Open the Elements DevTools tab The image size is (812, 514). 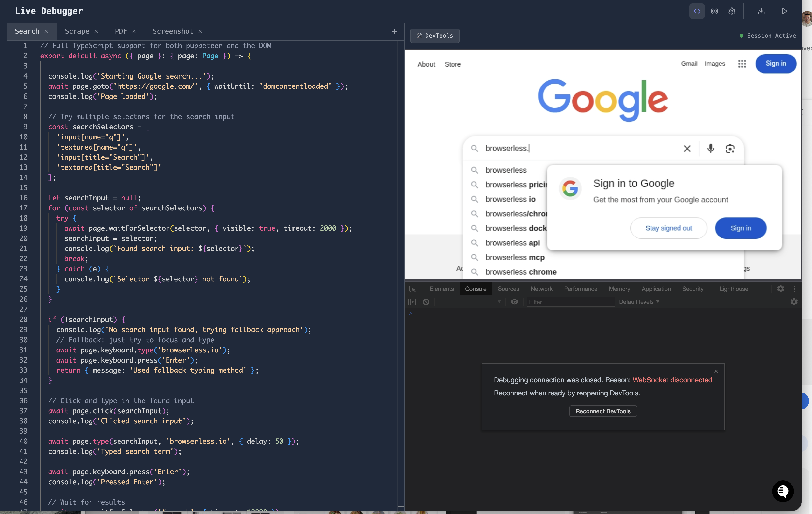point(441,289)
